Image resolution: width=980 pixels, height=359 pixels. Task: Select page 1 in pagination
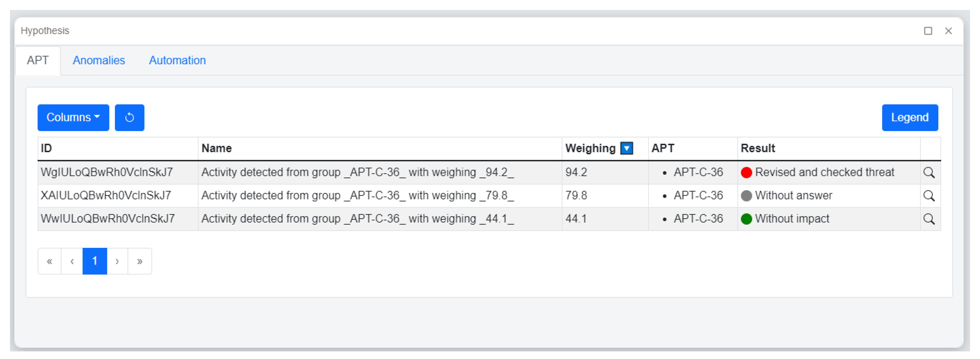(x=95, y=261)
